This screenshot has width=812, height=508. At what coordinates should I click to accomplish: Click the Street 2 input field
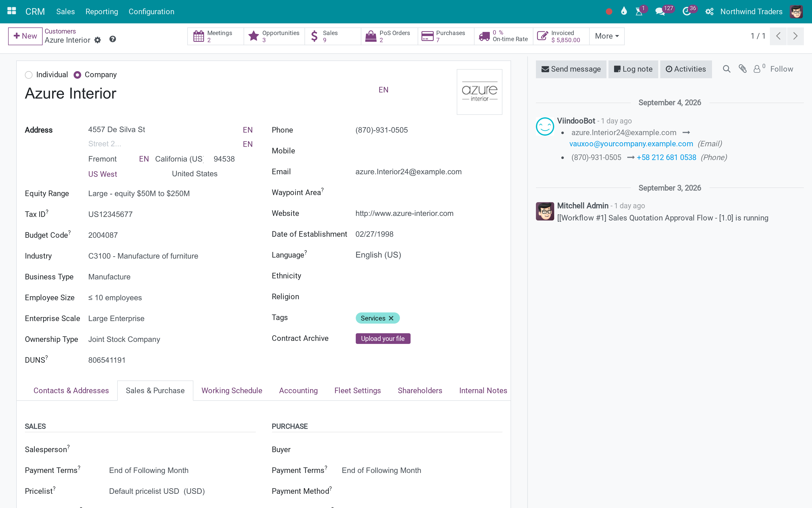[163, 144]
